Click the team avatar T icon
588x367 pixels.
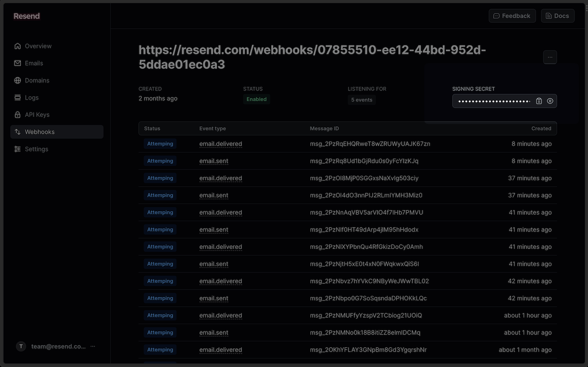21,346
